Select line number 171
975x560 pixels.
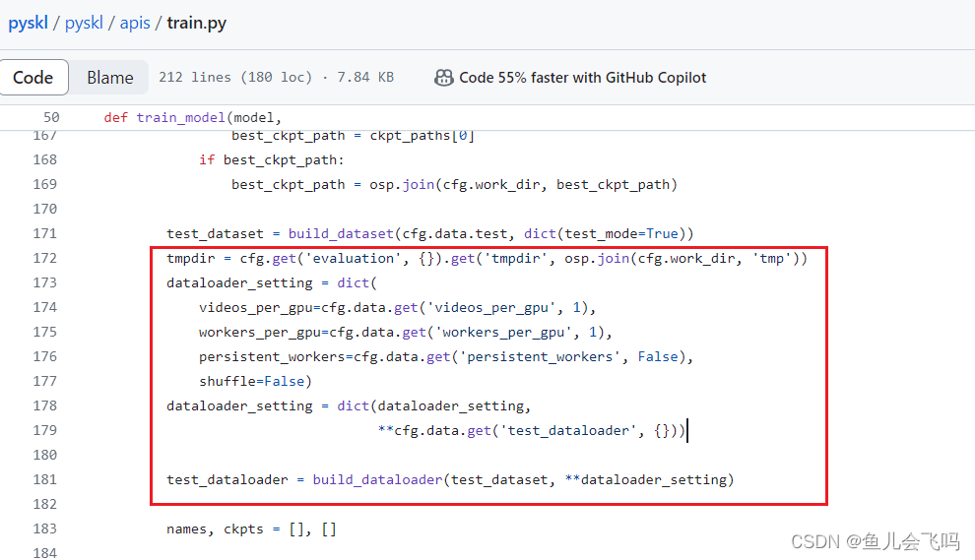coord(44,233)
